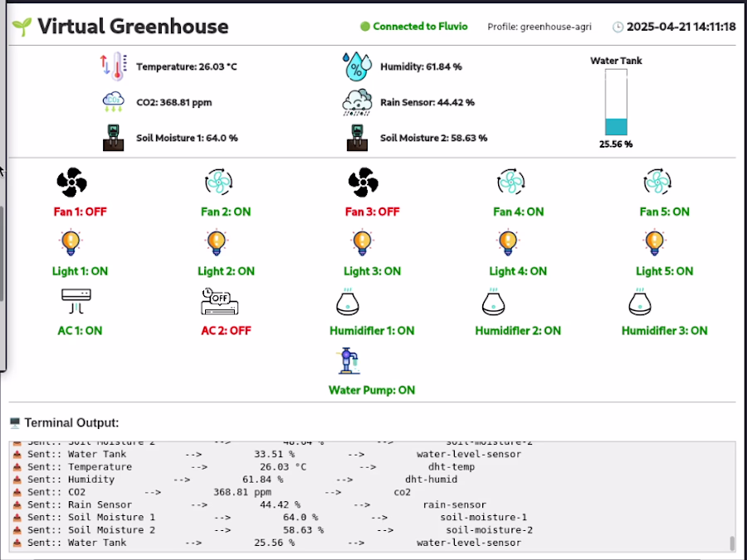Viewport: 747px width, 560px height.
Task: Click the Light 4 bulb icon
Action: (x=508, y=243)
